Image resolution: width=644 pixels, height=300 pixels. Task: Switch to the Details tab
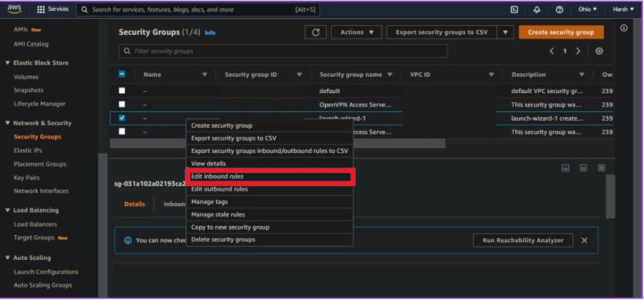click(134, 204)
